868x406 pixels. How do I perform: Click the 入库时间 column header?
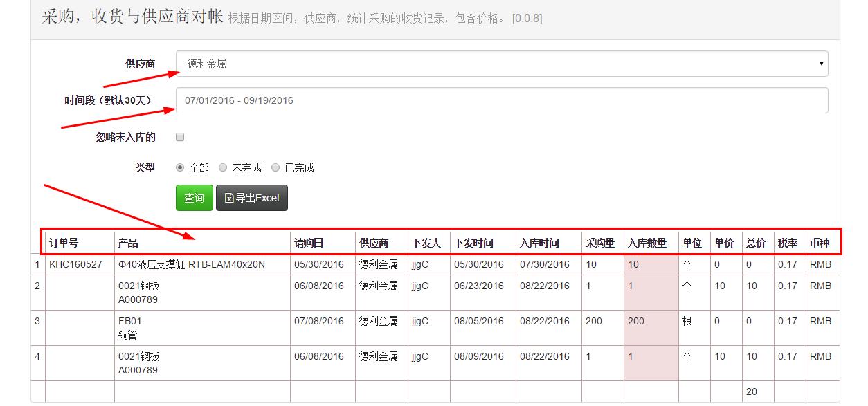coord(539,243)
